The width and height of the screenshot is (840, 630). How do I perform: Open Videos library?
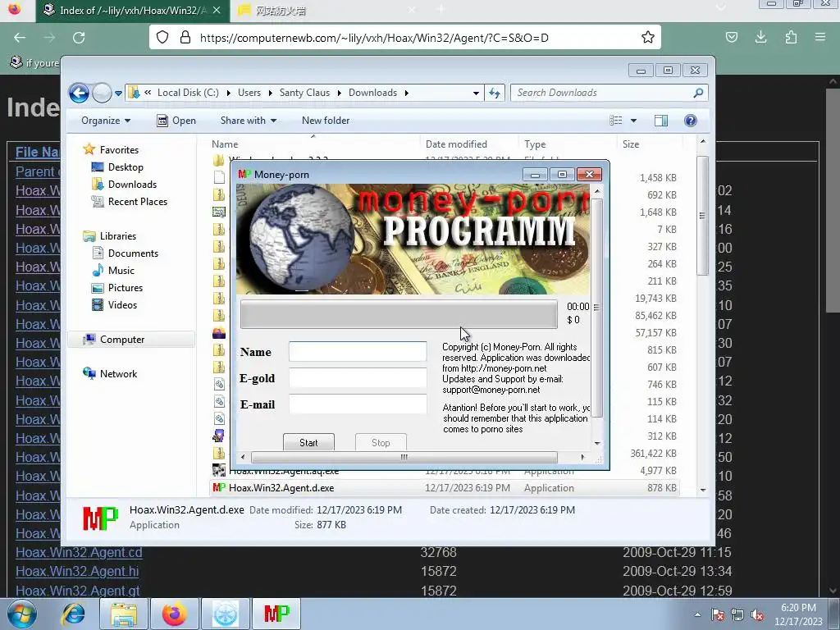115,305
